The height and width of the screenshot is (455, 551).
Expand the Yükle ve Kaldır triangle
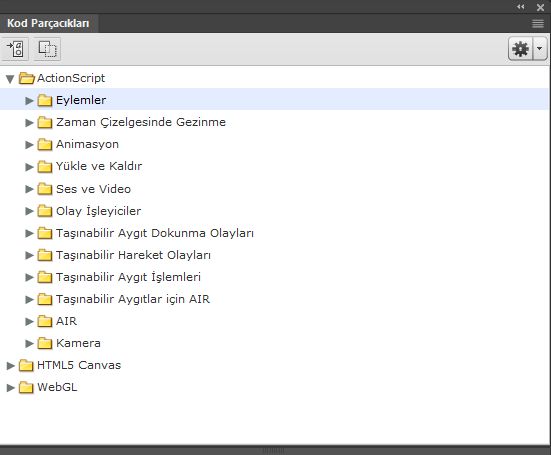point(30,167)
